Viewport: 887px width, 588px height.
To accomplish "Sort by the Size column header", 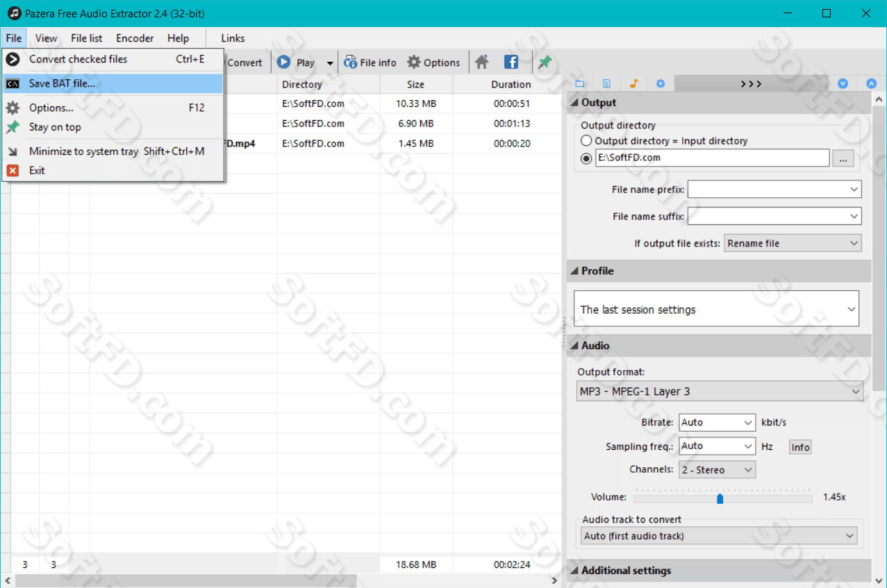I will (x=416, y=85).
